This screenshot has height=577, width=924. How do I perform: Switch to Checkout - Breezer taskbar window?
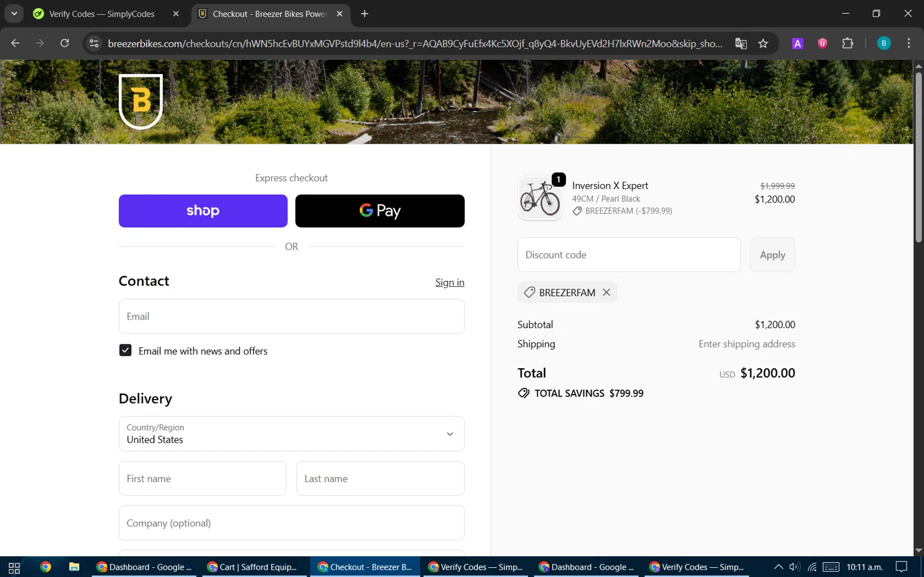pyautogui.click(x=365, y=567)
